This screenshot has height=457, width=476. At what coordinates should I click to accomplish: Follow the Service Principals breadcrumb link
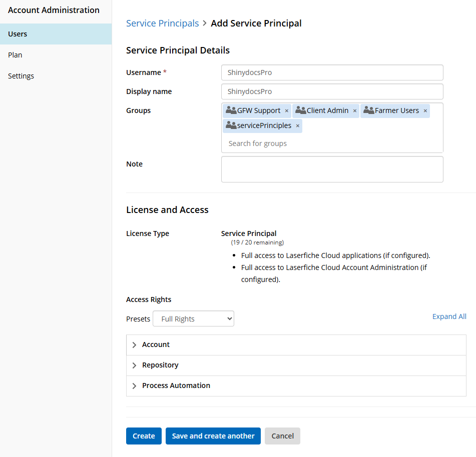pos(162,23)
